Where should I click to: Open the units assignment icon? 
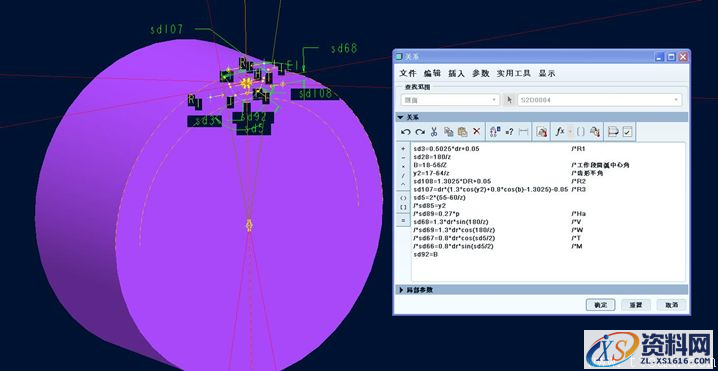point(542,132)
